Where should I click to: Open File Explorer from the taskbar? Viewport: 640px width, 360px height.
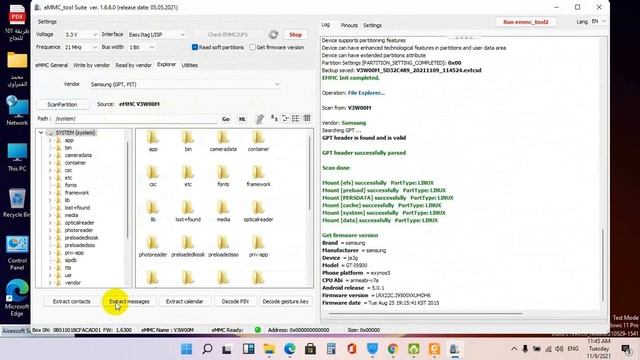pos(269,349)
